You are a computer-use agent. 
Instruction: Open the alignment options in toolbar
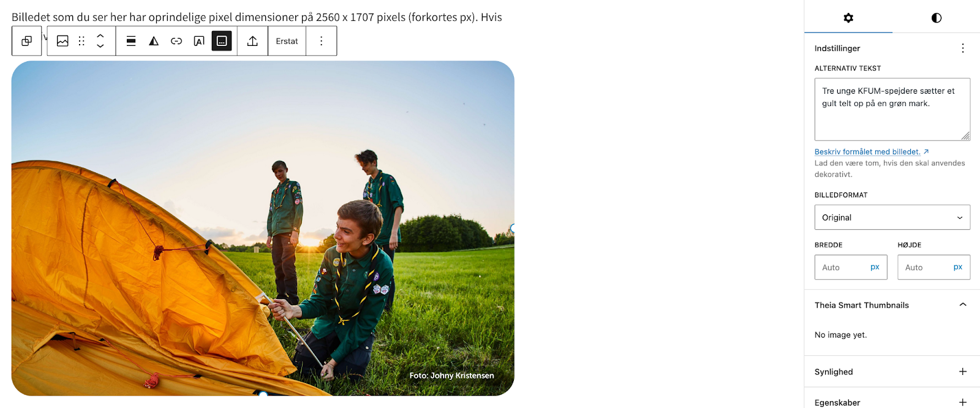tap(131, 41)
